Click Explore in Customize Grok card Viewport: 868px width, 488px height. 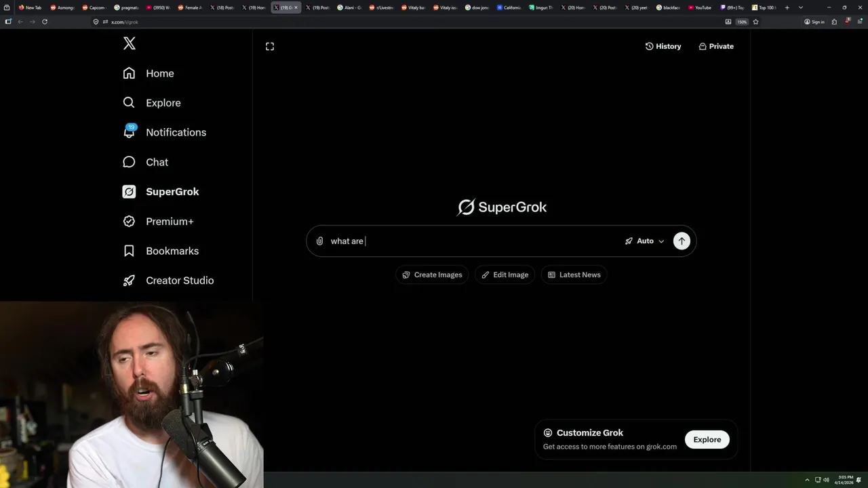tap(707, 440)
